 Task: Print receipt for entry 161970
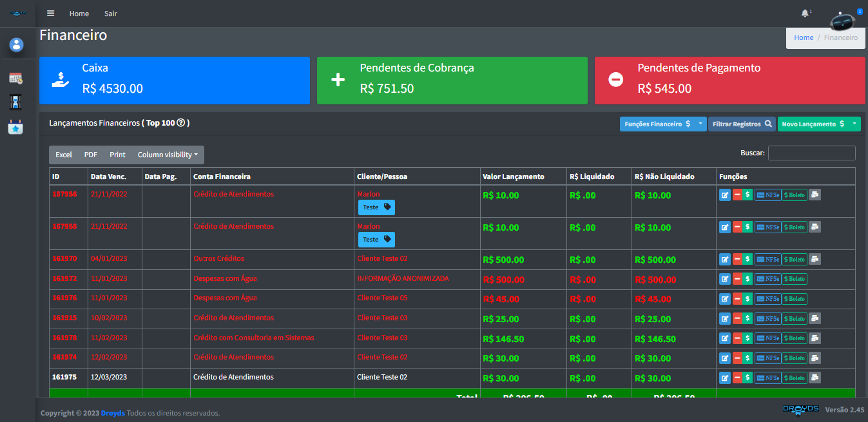815,259
